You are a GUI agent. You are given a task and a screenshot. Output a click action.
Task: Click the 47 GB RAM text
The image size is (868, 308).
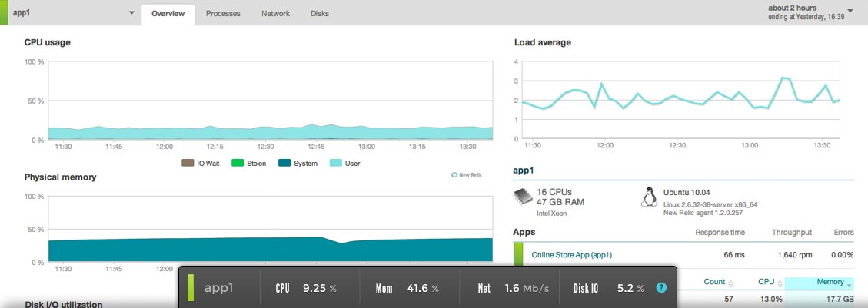point(560,202)
